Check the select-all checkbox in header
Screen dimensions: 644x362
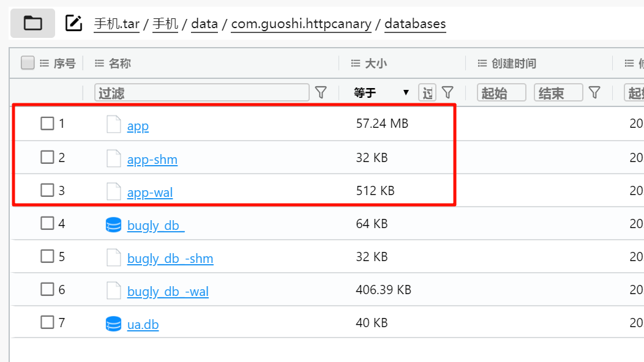[x=28, y=63]
